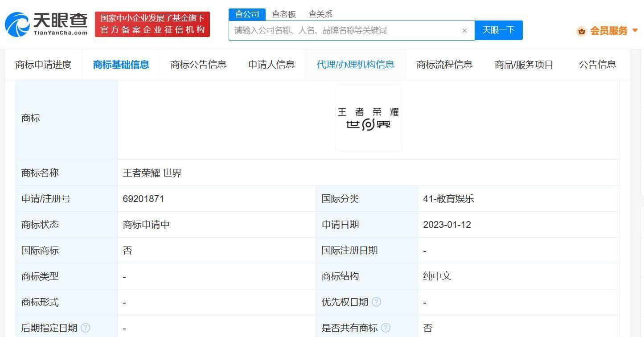Click the TianYanCha logo

(x=46, y=25)
